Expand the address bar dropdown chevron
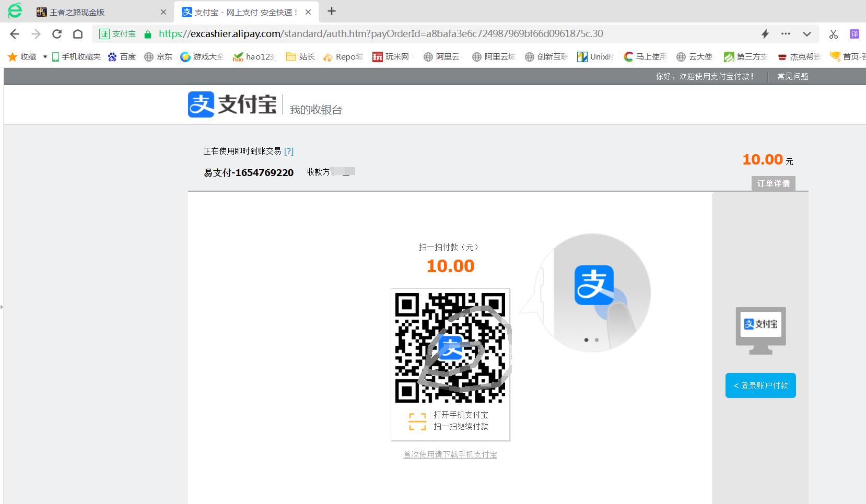The image size is (866, 504). [x=806, y=34]
